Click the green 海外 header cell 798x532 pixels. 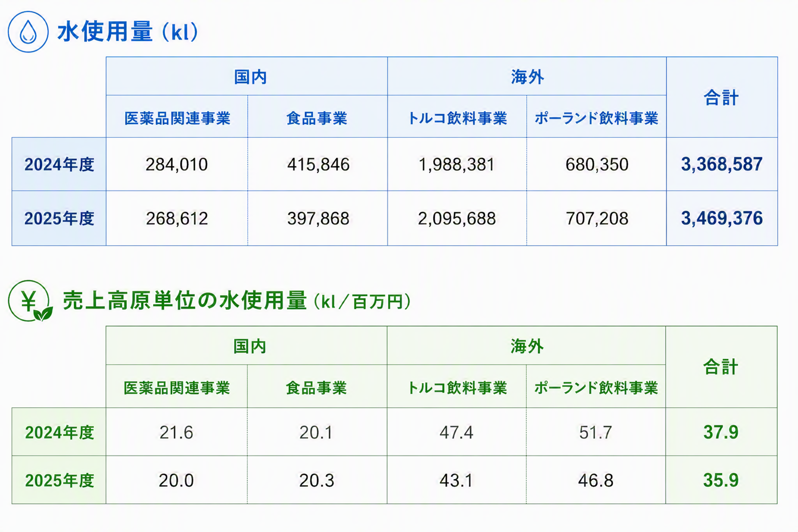pos(526,345)
